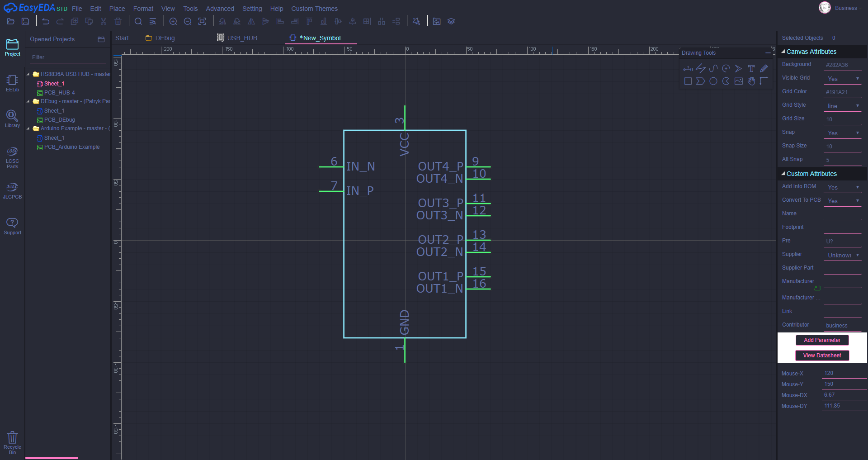Select the Arc drawing tool

pyautogui.click(x=726, y=69)
